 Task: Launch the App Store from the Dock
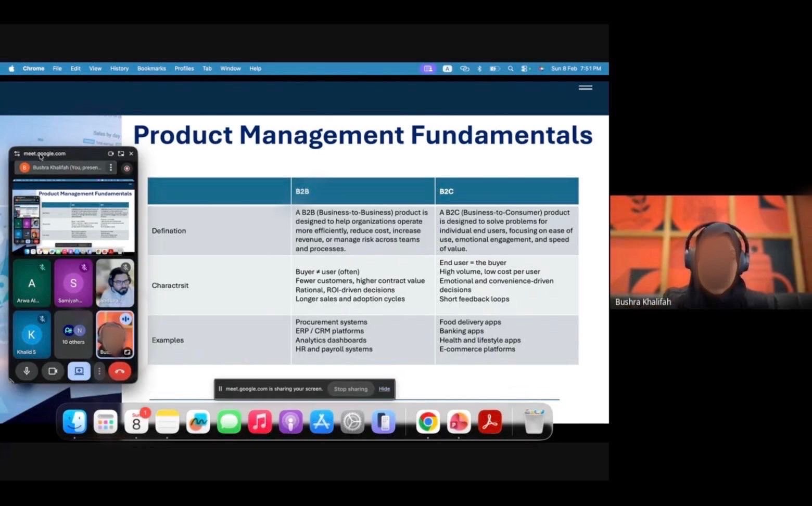(322, 422)
